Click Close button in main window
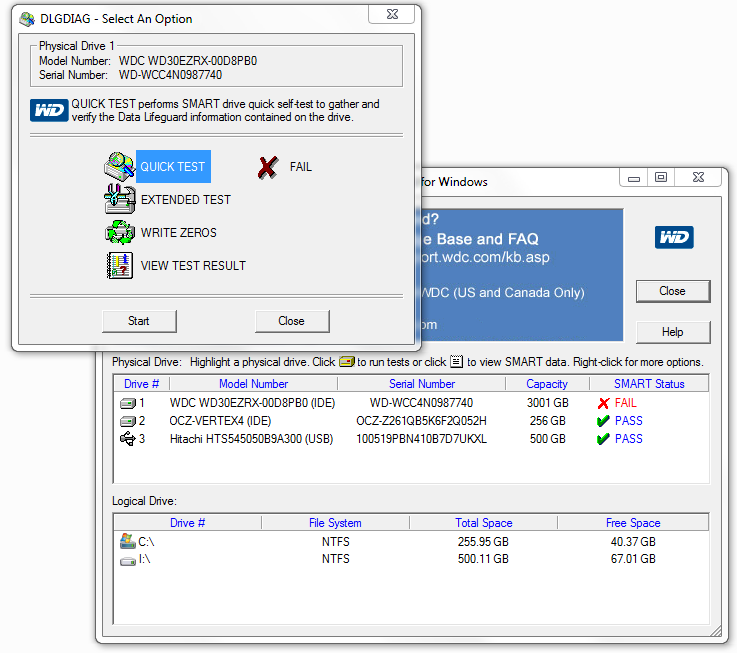The image size is (737, 653). point(673,291)
